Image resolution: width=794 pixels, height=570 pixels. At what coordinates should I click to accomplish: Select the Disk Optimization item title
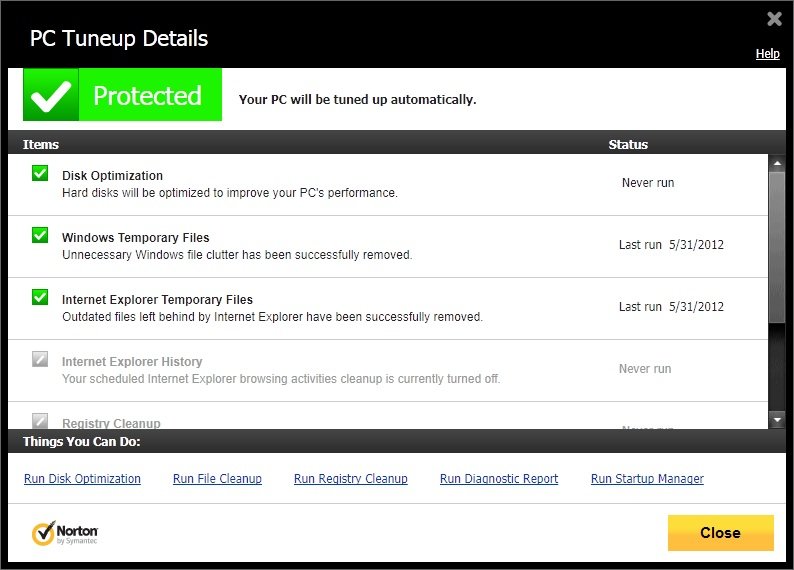[112, 176]
